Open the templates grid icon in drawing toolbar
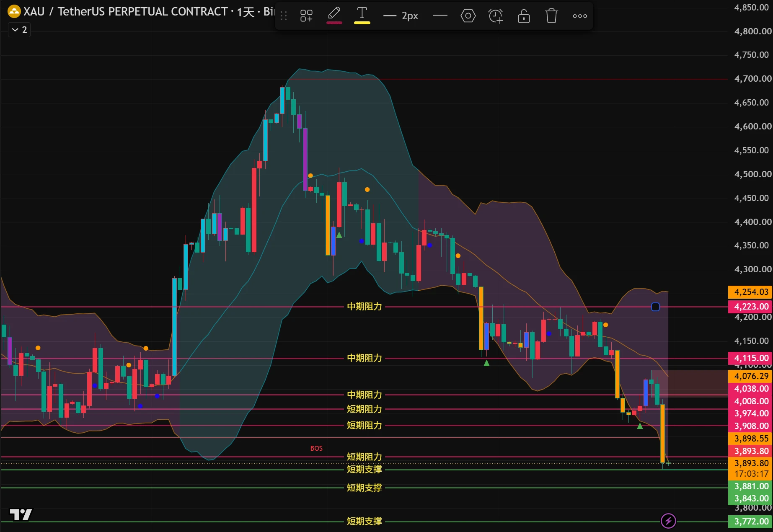 tap(306, 16)
